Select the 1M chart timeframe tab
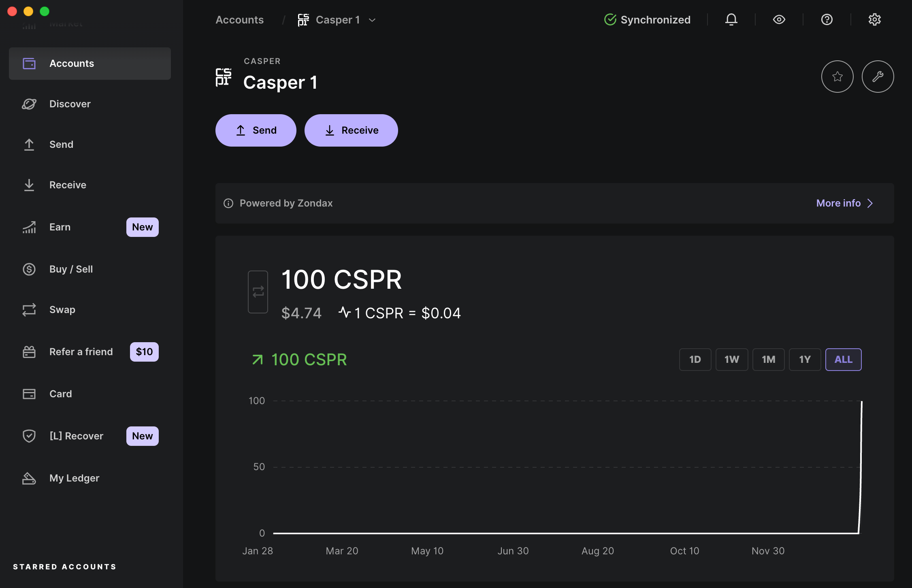 (768, 359)
